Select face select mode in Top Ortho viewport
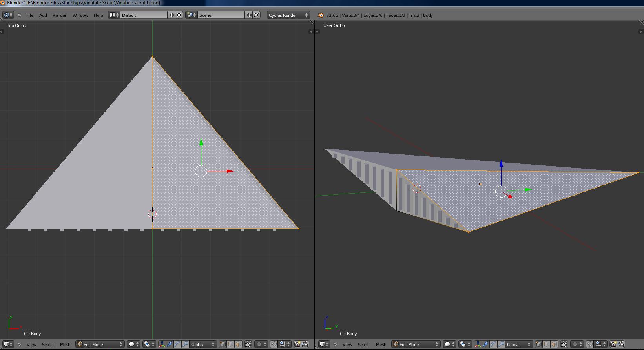644x350 pixels. click(238, 344)
